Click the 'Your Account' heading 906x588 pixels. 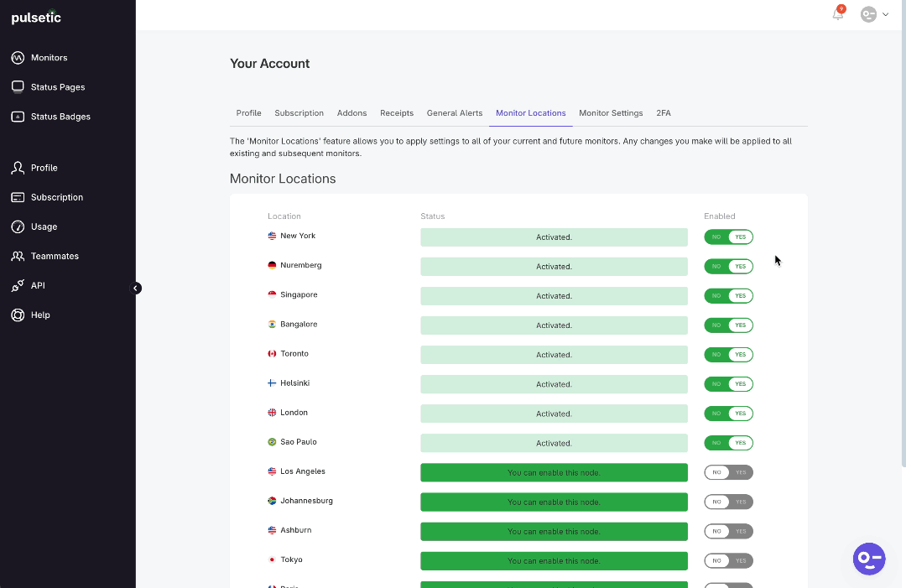click(x=270, y=64)
